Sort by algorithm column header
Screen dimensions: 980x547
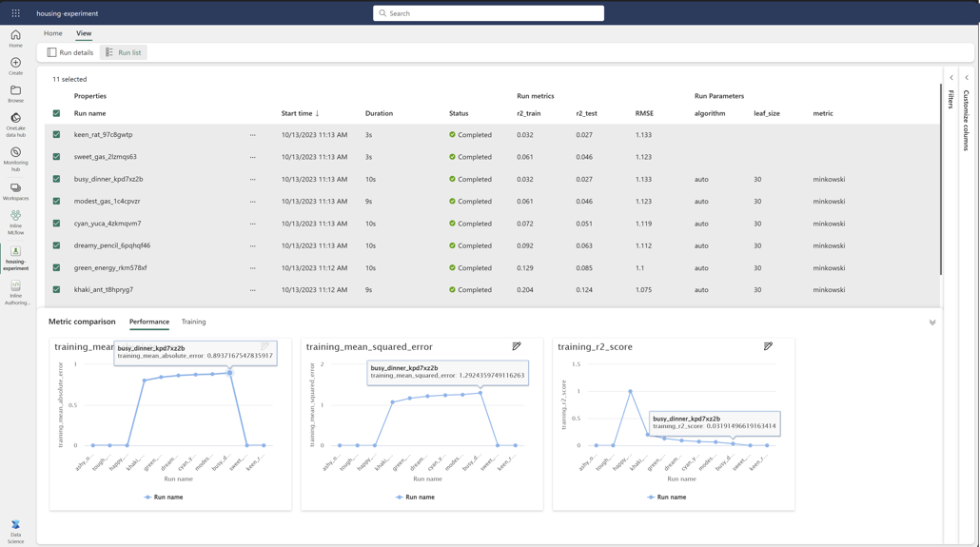[710, 113]
